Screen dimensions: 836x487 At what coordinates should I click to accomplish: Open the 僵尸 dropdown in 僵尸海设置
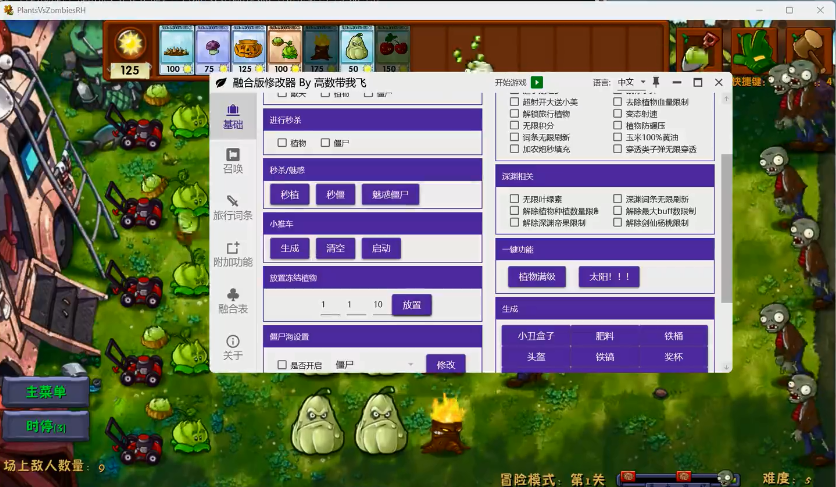pyautogui.click(x=374, y=365)
